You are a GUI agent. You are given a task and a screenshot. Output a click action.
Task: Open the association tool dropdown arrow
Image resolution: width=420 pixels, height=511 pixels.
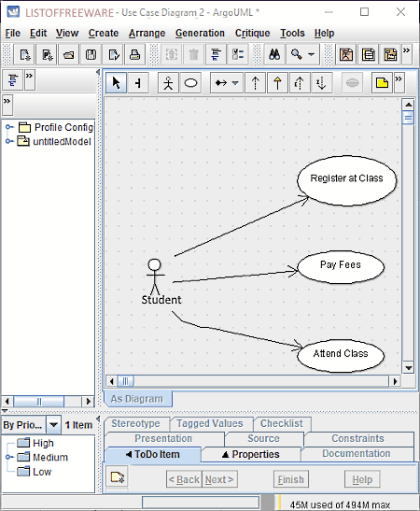(x=235, y=83)
